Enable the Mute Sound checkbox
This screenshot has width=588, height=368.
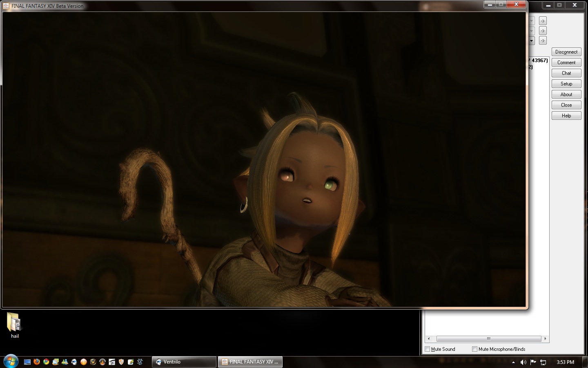[428, 349]
